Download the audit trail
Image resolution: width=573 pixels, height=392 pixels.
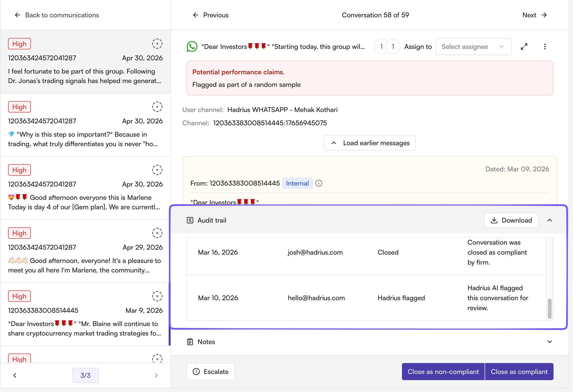pos(511,220)
